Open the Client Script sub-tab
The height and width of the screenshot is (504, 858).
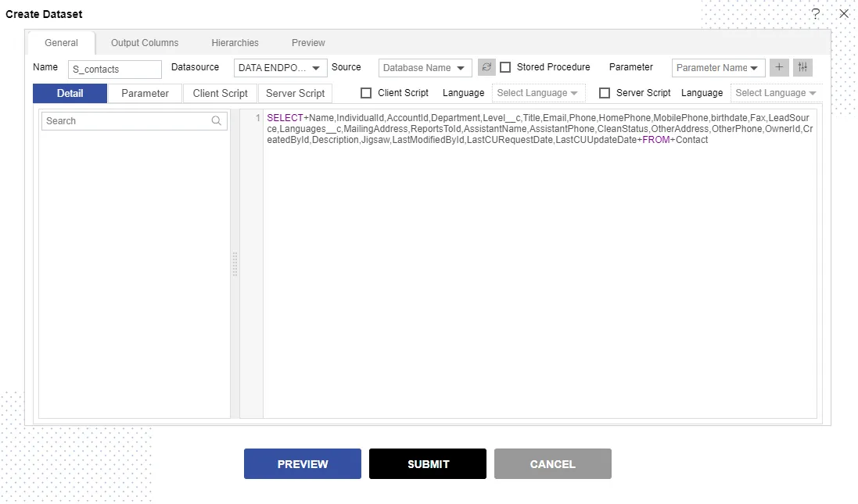(220, 94)
